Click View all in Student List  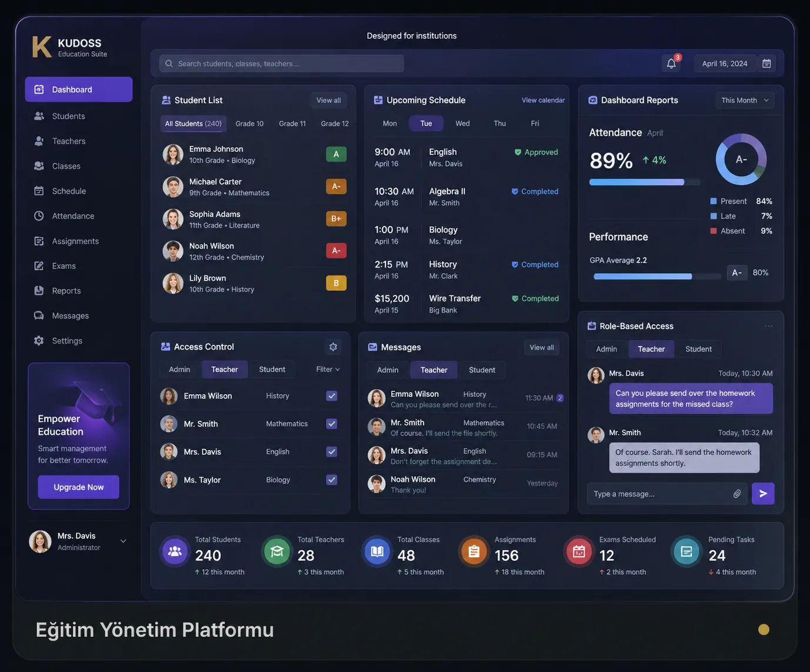[x=329, y=101]
